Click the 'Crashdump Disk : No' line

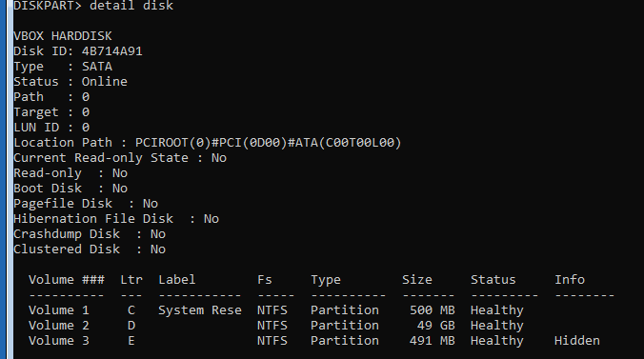(90, 233)
